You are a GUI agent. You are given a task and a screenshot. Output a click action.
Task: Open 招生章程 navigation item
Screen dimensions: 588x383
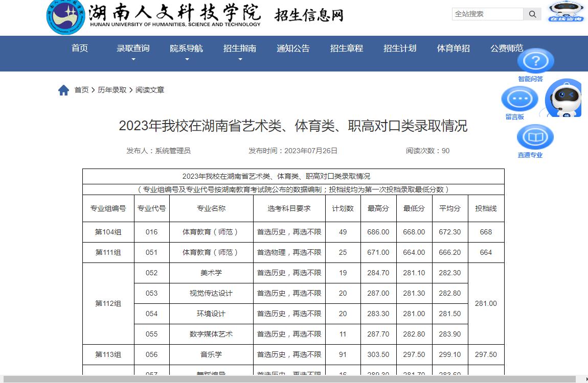(347, 49)
